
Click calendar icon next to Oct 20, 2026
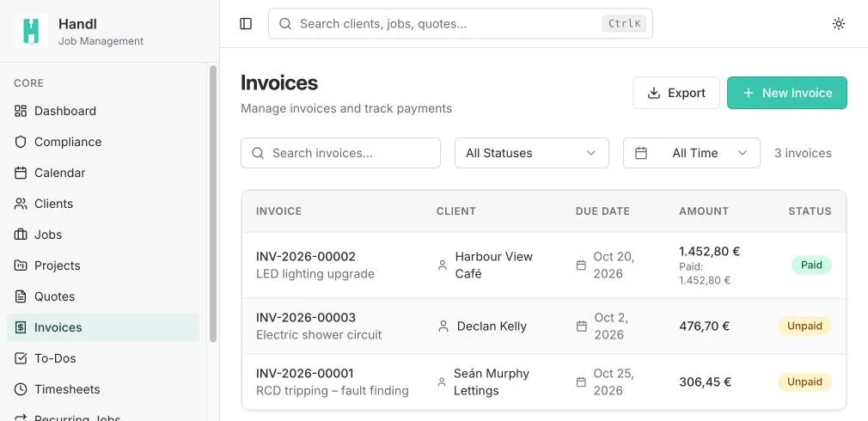click(581, 265)
